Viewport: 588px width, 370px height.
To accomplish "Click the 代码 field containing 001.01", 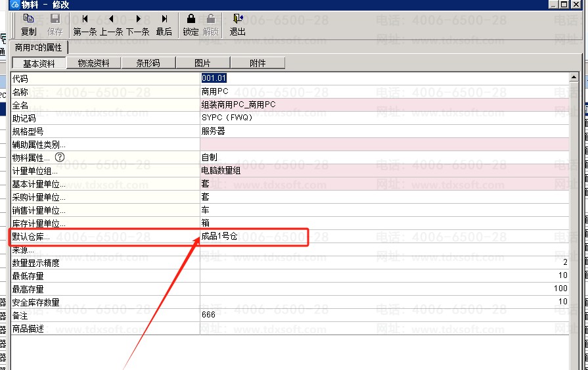I will click(384, 79).
